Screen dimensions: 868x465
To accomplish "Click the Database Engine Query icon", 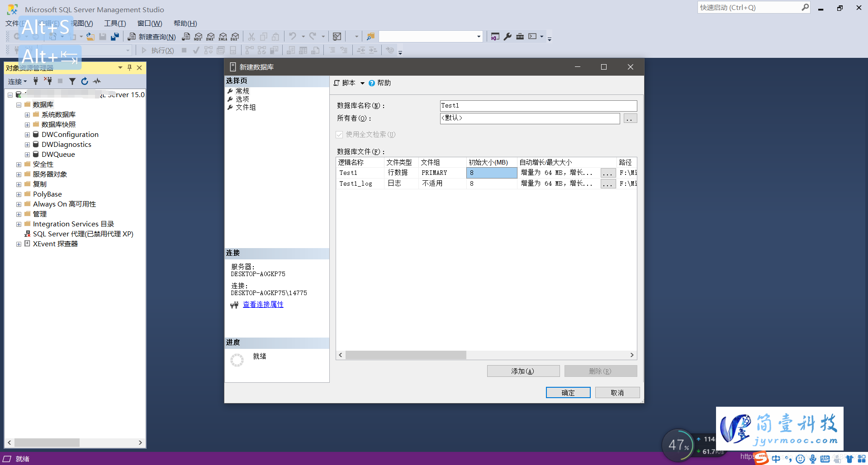I will coord(186,37).
